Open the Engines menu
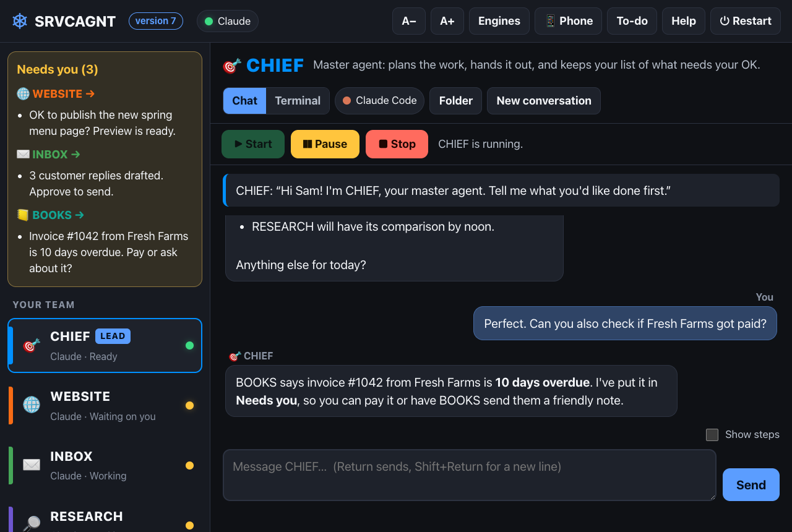 499,21
